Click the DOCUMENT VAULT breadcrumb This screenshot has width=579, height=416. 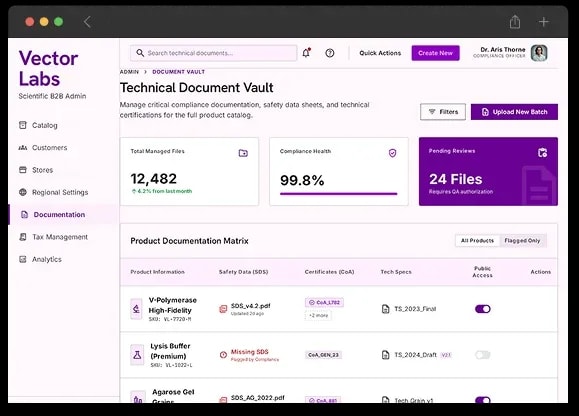178,72
